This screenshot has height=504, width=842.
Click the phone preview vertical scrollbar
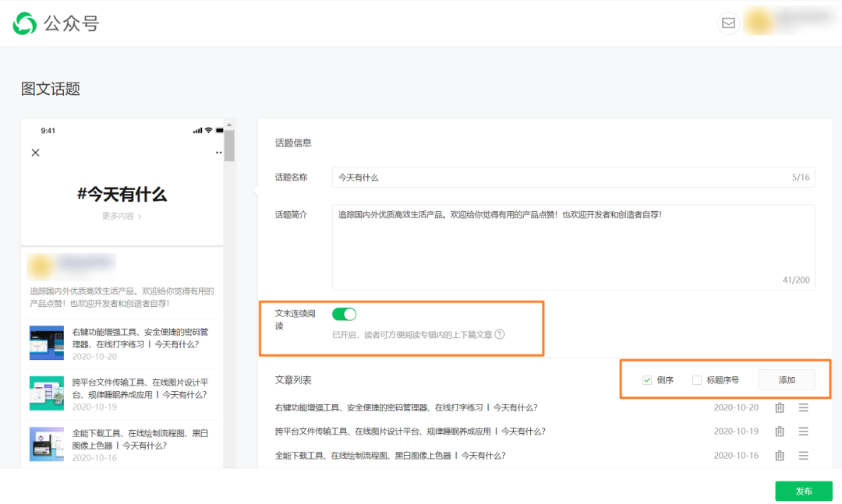point(229,146)
